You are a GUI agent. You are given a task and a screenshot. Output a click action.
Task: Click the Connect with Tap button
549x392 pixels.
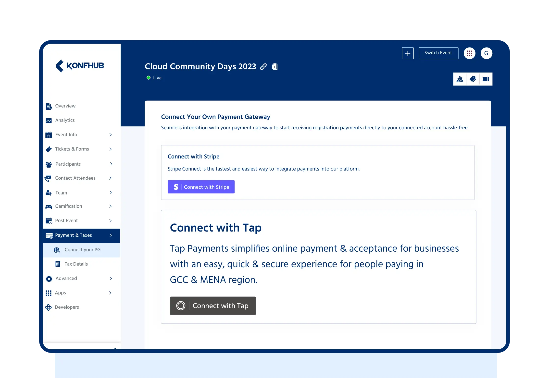pos(213,306)
